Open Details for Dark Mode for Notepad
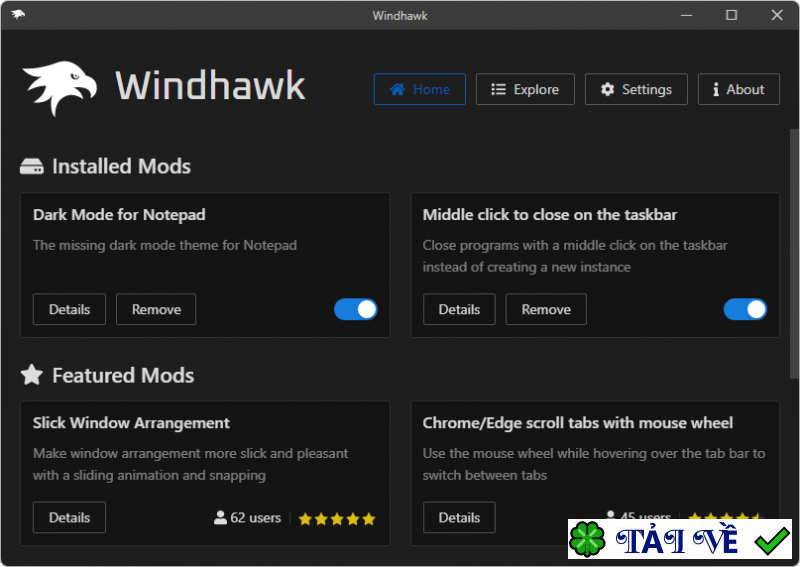This screenshot has height=567, width=800. 69,309
